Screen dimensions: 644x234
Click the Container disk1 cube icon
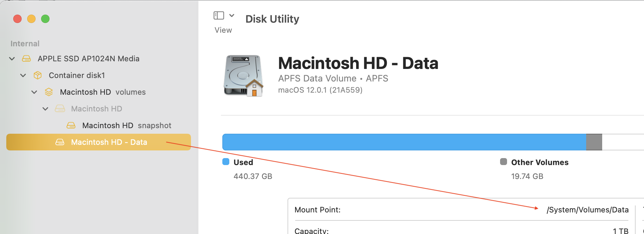pos(38,75)
